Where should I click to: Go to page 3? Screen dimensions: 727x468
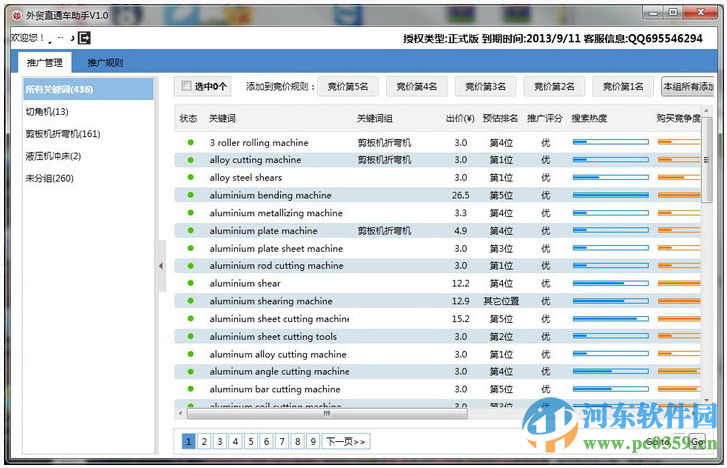click(x=220, y=442)
